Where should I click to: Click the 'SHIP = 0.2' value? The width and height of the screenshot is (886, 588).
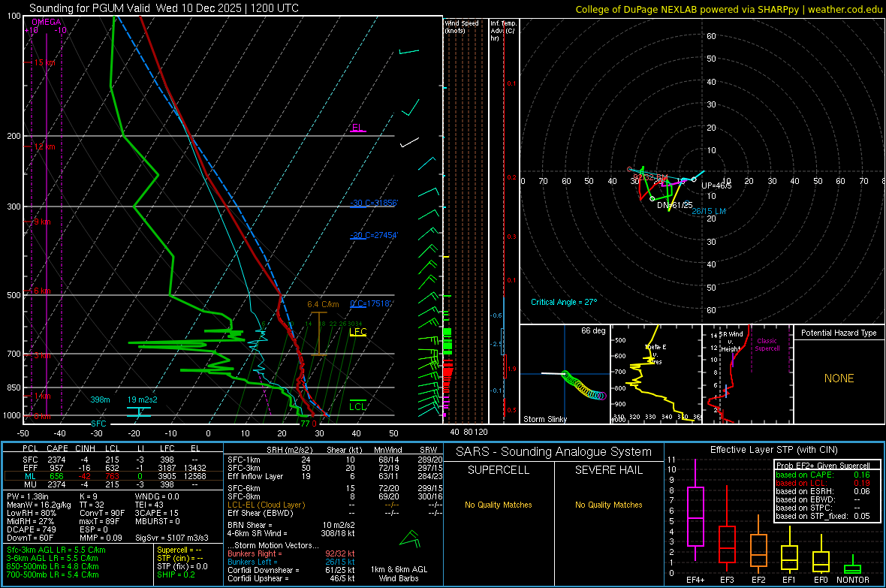[176, 574]
